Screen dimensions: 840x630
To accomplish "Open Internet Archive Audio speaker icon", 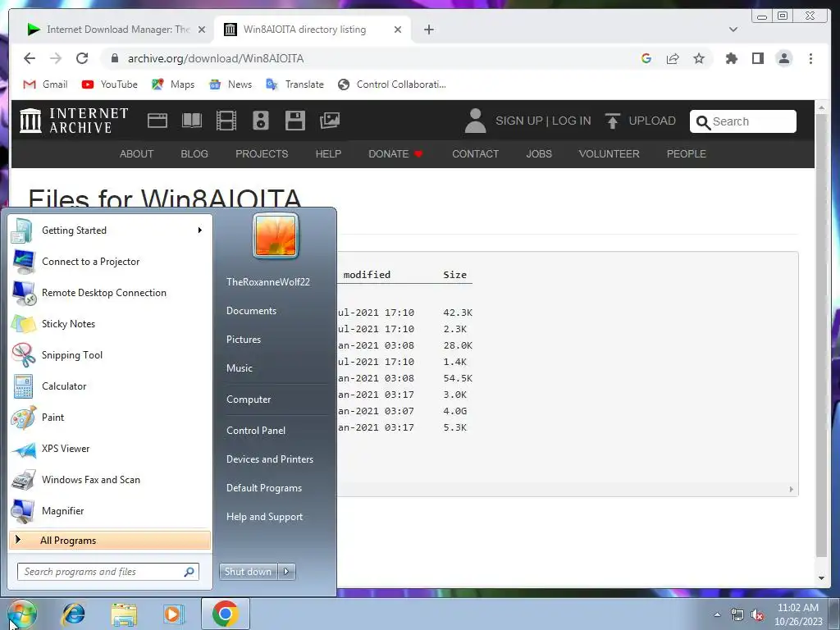I will 260,121.
